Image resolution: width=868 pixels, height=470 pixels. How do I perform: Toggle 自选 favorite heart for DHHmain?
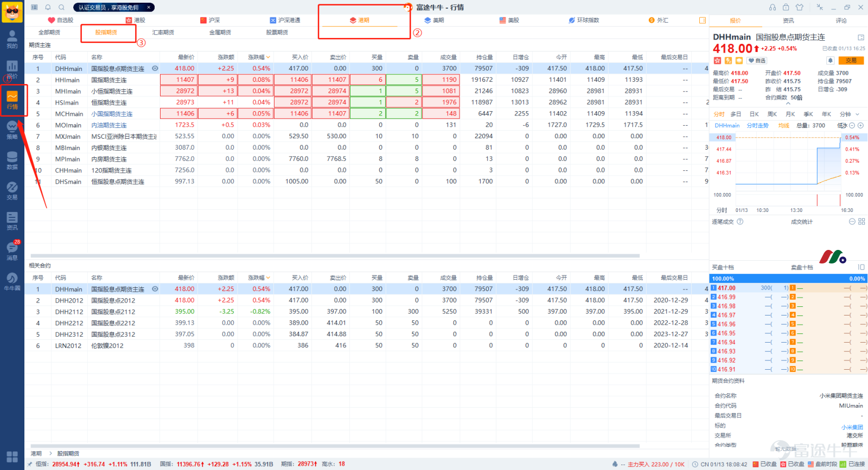pos(757,61)
